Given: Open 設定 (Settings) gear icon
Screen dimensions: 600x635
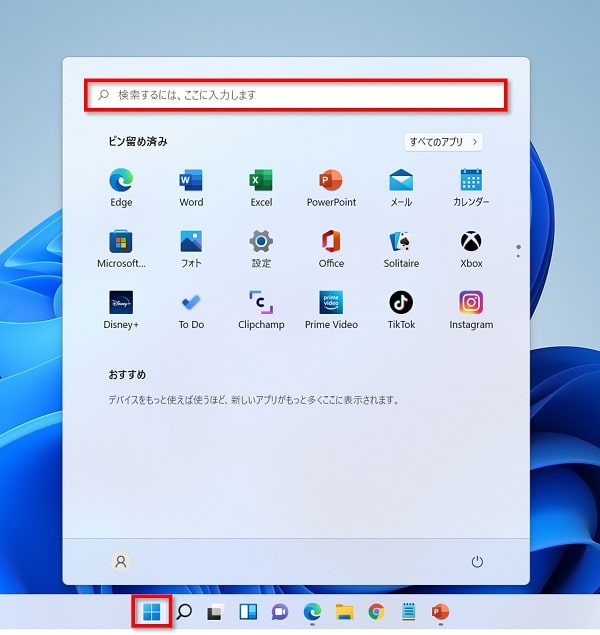Looking at the screenshot, I should (x=261, y=248).
